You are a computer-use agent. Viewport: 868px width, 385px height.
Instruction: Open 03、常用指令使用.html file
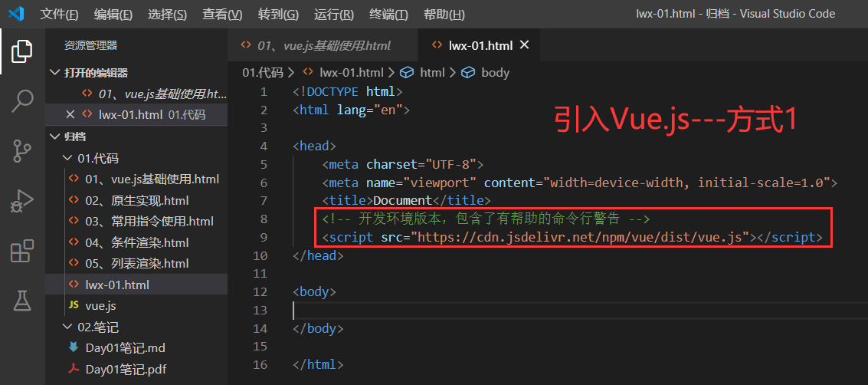[x=149, y=222]
